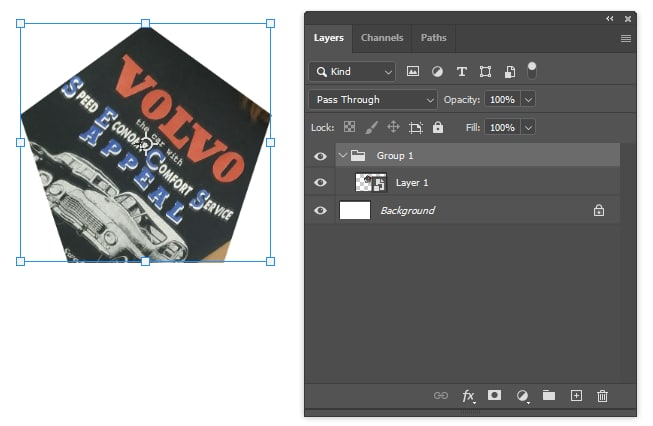Click the bottom-left transform handle
This screenshot has height=426, width=653.
pos(20,262)
